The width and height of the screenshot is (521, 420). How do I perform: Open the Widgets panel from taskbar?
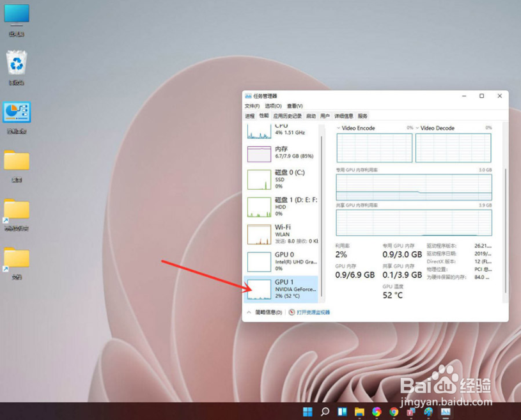tap(342, 412)
